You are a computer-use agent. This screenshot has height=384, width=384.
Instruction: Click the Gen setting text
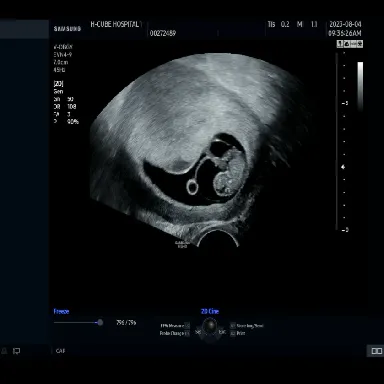[58, 91]
